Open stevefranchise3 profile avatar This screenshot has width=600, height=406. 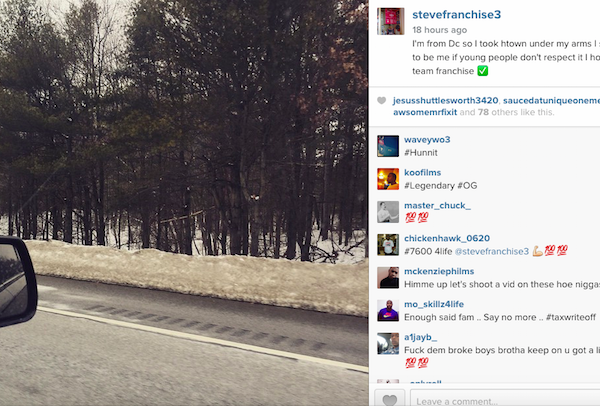pos(390,21)
